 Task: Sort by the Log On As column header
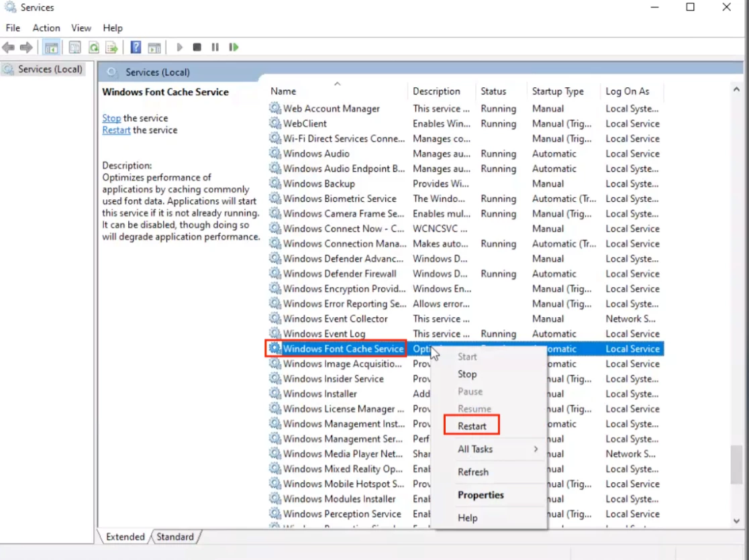click(x=632, y=91)
